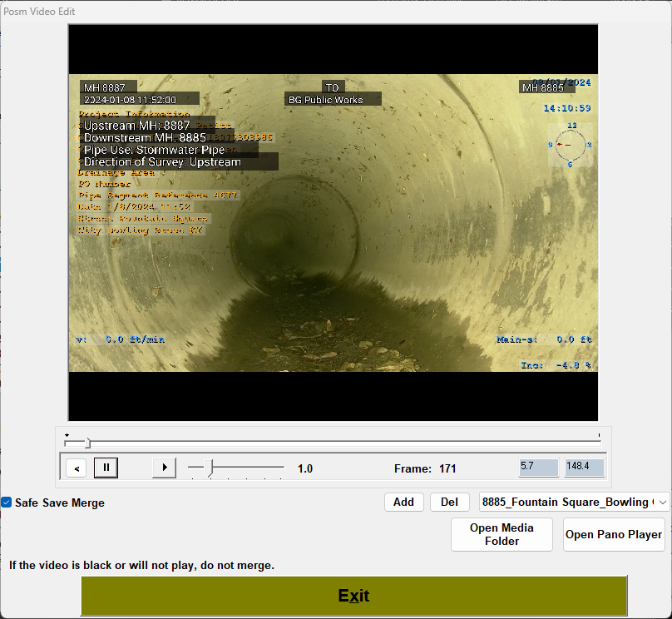Click the playback speed slider handle
This screenshot has width=672, height=619.
[209, 468]
